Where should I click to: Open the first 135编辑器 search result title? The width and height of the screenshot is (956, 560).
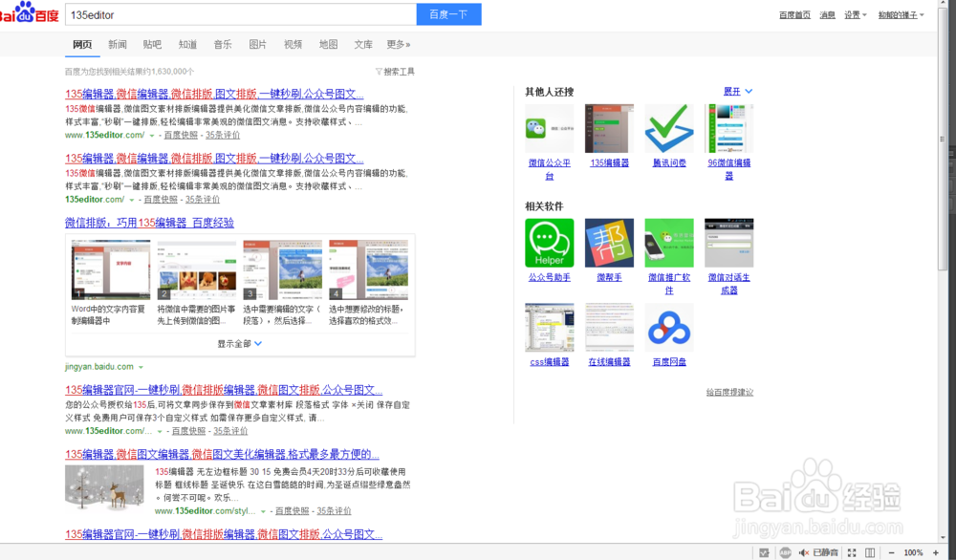[214, 94]
